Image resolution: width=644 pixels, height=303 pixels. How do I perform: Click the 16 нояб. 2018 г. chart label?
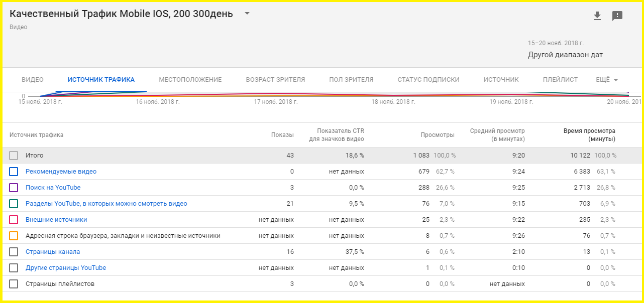pos(158,102)
